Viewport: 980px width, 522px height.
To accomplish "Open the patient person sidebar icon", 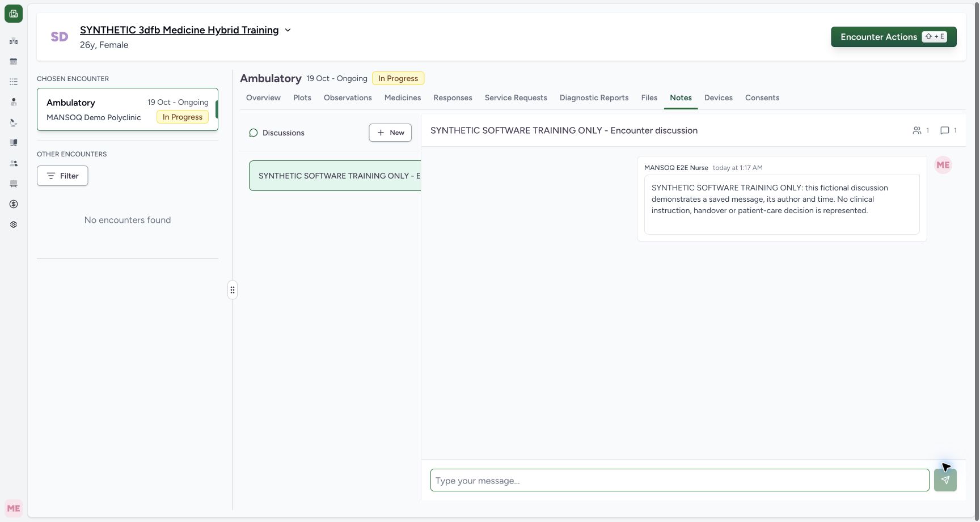I will click(x=14, y=102).
